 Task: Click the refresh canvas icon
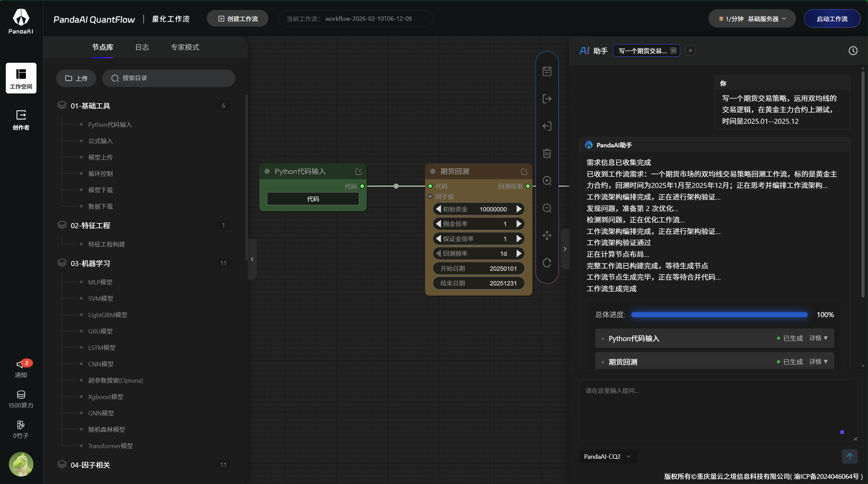tap(547, 263)
